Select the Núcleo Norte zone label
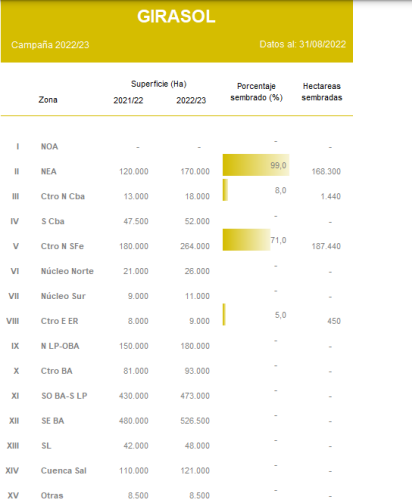Viewport: 412px width, 504px height. point(67,271)
